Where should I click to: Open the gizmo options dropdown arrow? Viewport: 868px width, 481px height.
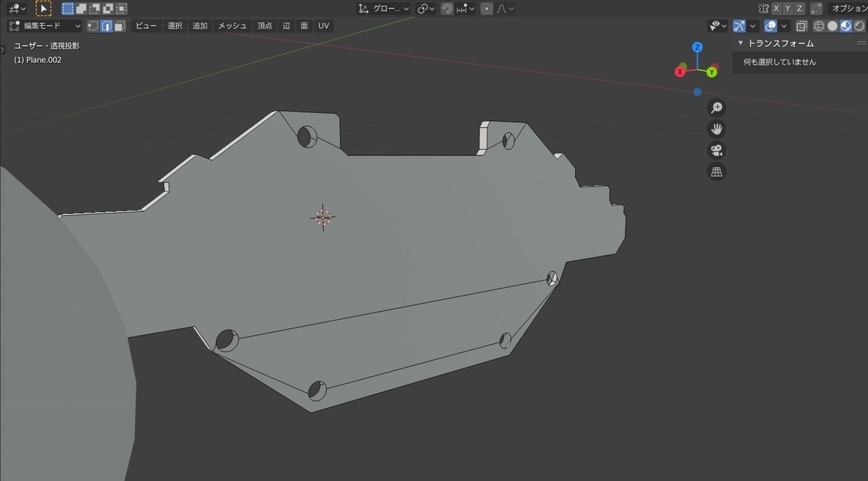[753, 26]
